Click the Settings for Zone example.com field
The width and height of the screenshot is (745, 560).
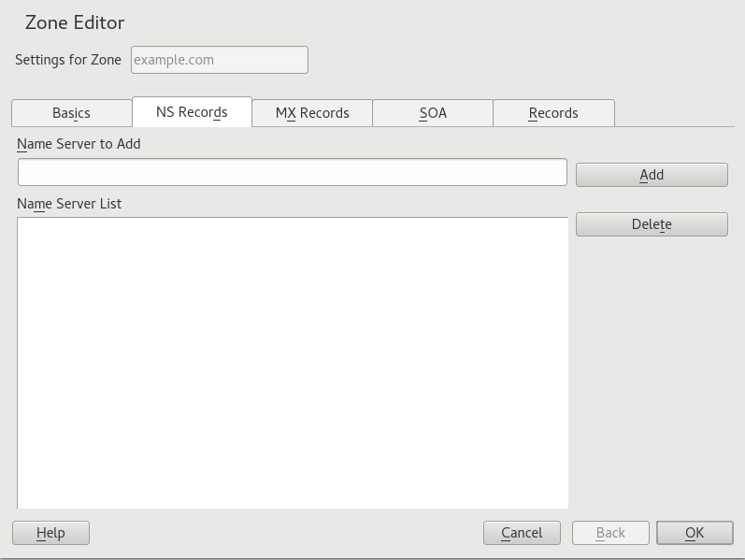pos(219,60)
